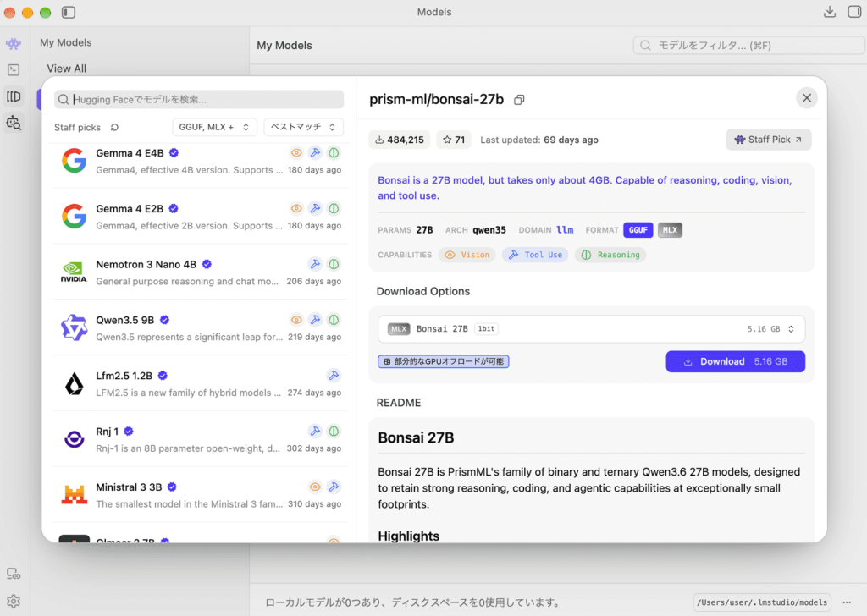The width and height of the screenshot is (867, 616).
Task: Click the star count 71 button
Action: tap(454, 140)
